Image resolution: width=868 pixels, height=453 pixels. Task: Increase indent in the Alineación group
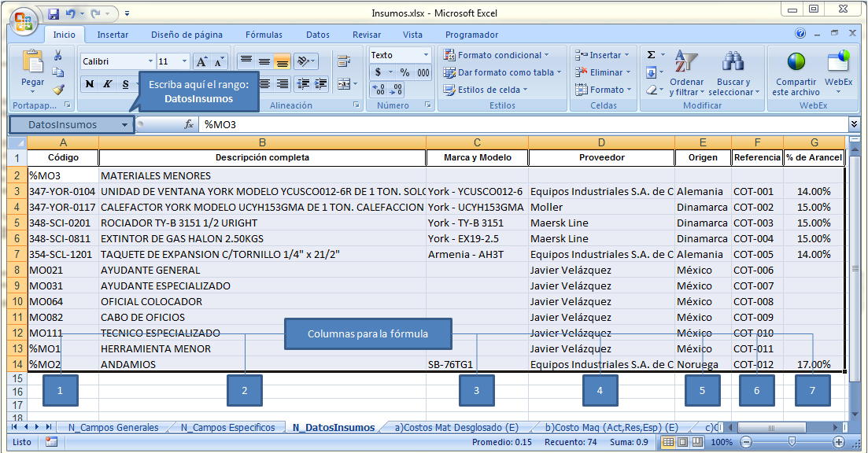click(320, 84)
